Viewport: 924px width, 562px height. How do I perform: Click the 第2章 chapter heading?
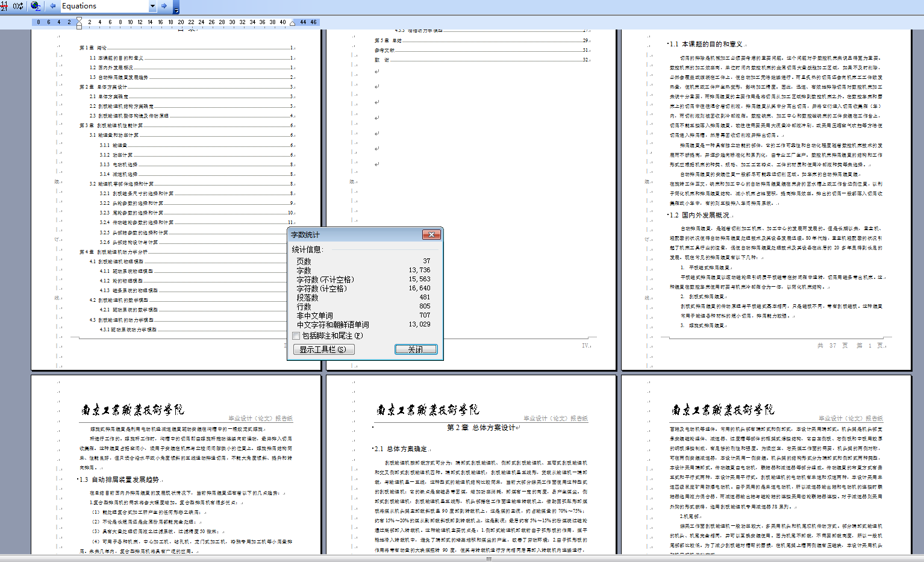(x=481, y=428)
